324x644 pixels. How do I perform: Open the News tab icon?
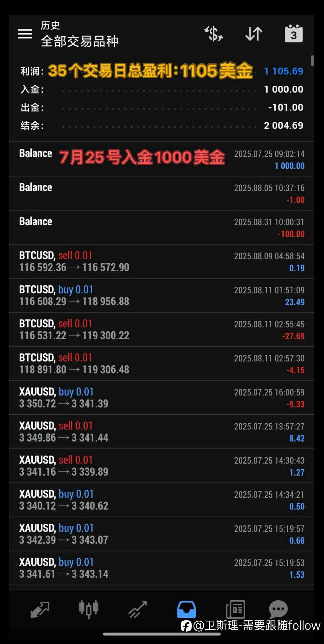235,609
